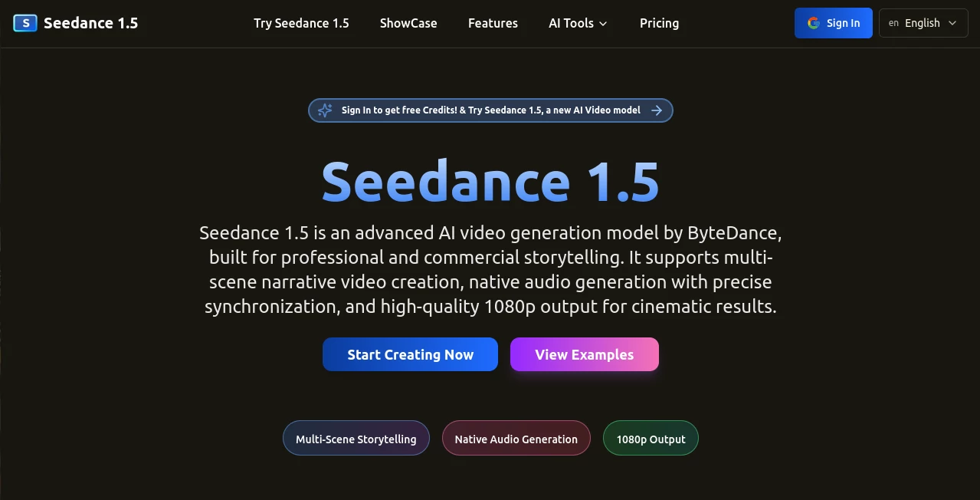The height and width of the screenshot is (500, 980).
Task: Click the right-arrow icon in the announcement banner
Action: click(x=657, y=110)
